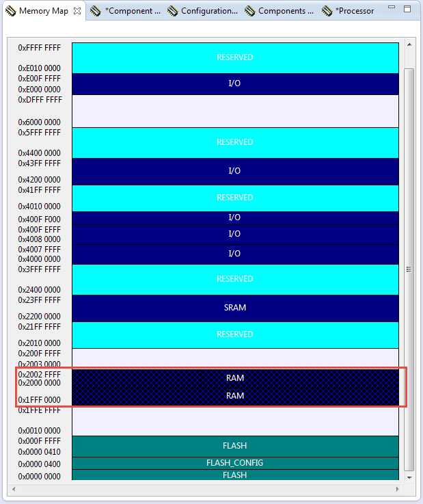Click the Memory Map tab chip icon
This screenshot has height=504, width=423.
coord(11,11)
